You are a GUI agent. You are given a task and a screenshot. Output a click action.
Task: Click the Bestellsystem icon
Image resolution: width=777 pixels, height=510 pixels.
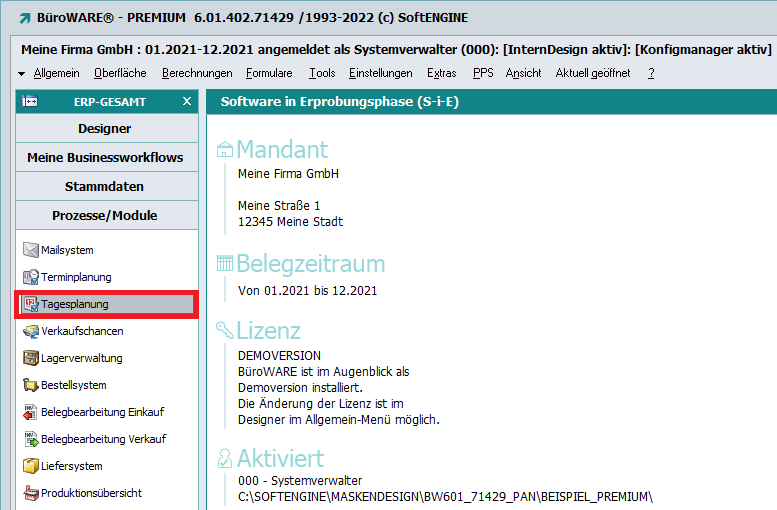tap(31, 385)
